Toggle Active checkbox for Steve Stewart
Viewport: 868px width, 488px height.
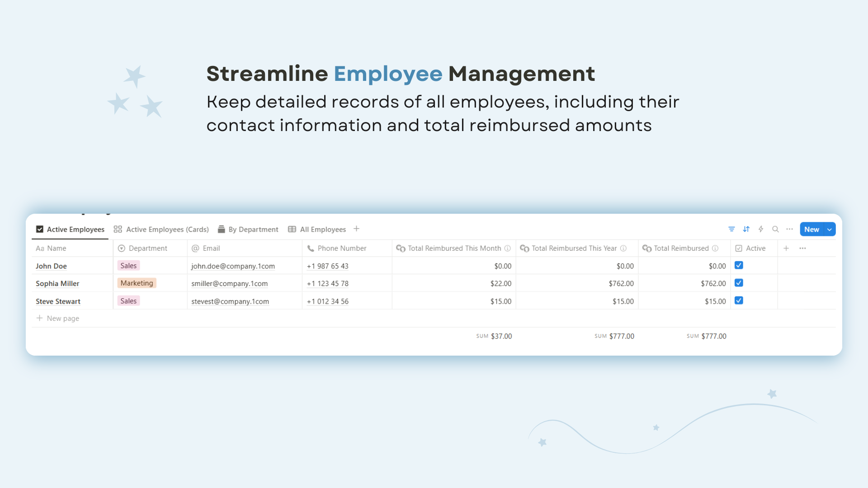tap(739, 300)
